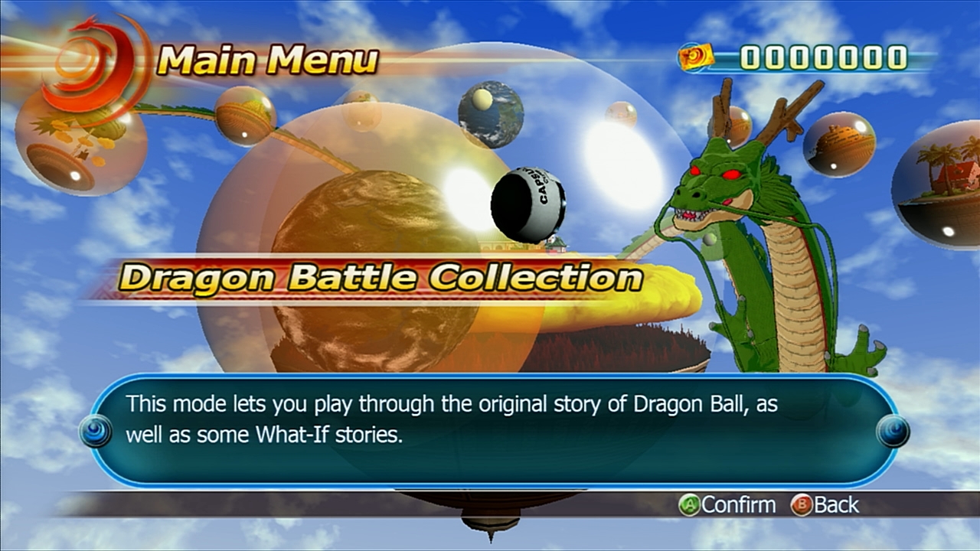Viewport: 980px width, 551px height.
Task: Select the small arena bubble beside Main Menu
Action: coord(245,116)
